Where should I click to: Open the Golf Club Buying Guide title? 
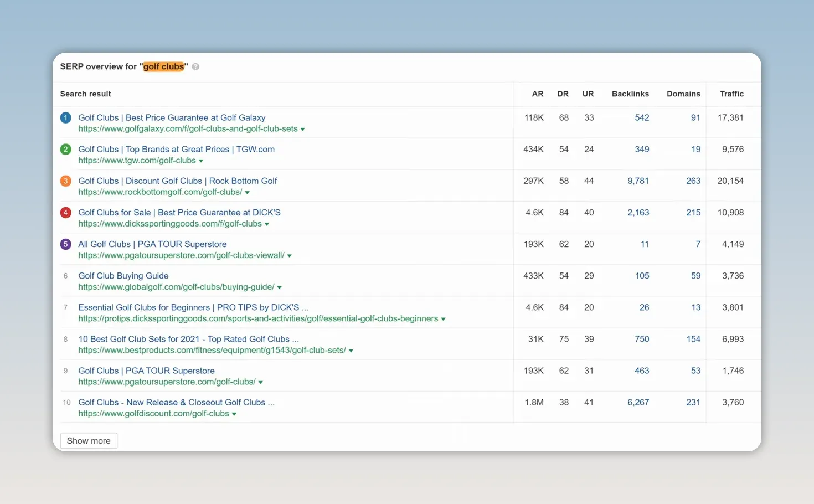coord(123,275)
